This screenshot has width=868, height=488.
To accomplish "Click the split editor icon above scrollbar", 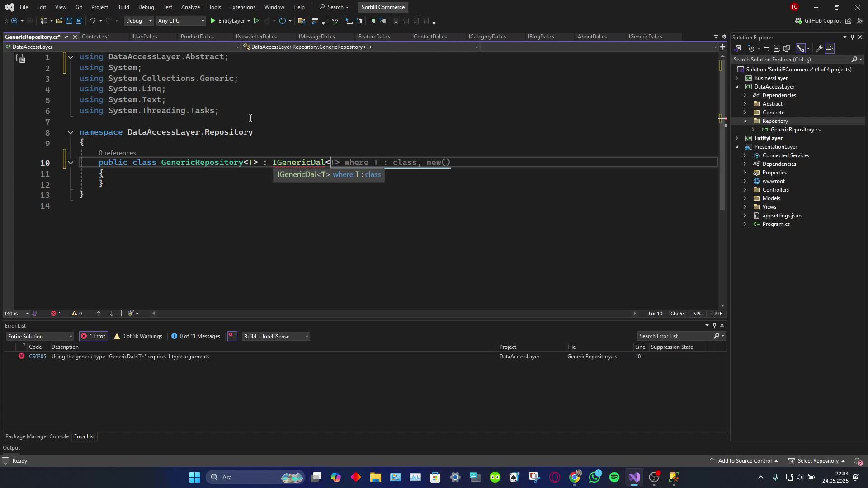I will tap(722, 47).
